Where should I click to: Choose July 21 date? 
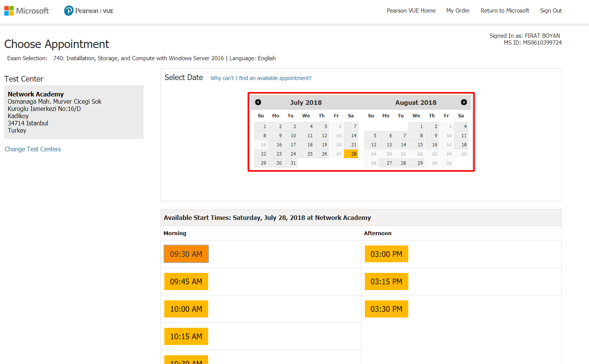pyautogui.click(x=351, y=144)
